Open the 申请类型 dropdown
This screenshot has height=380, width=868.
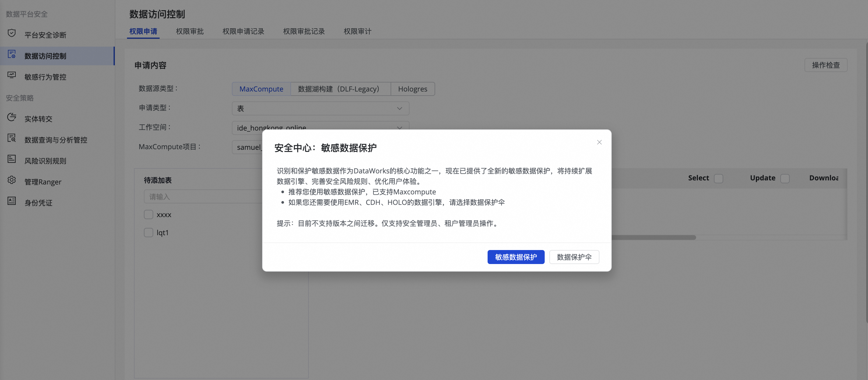point(320,108)
